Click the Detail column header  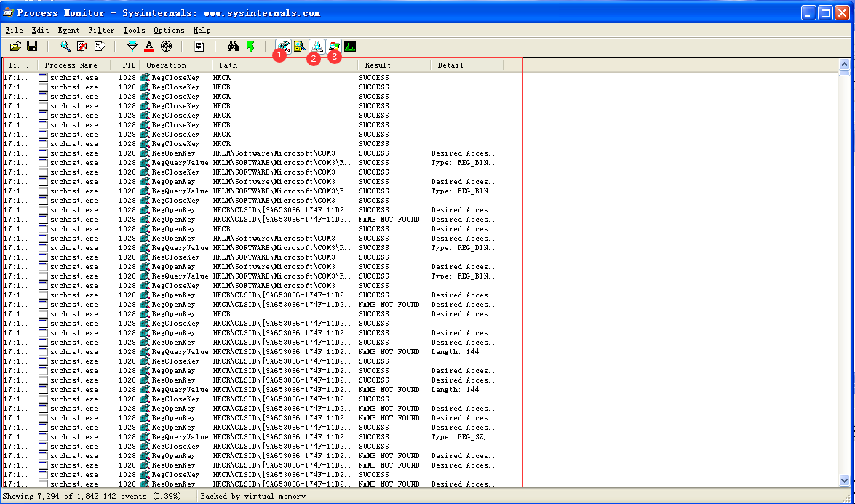[466, 65]
